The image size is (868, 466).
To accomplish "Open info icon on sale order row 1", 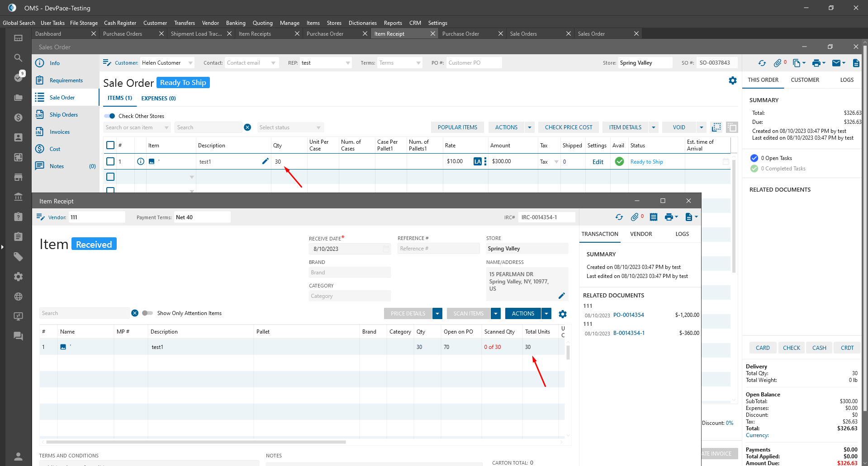I will [141, 161].
